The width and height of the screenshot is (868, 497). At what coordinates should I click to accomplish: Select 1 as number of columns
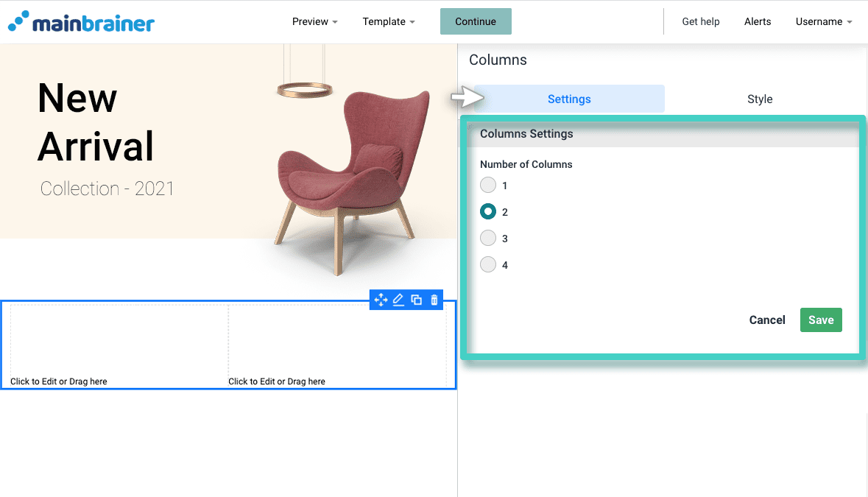487,185
